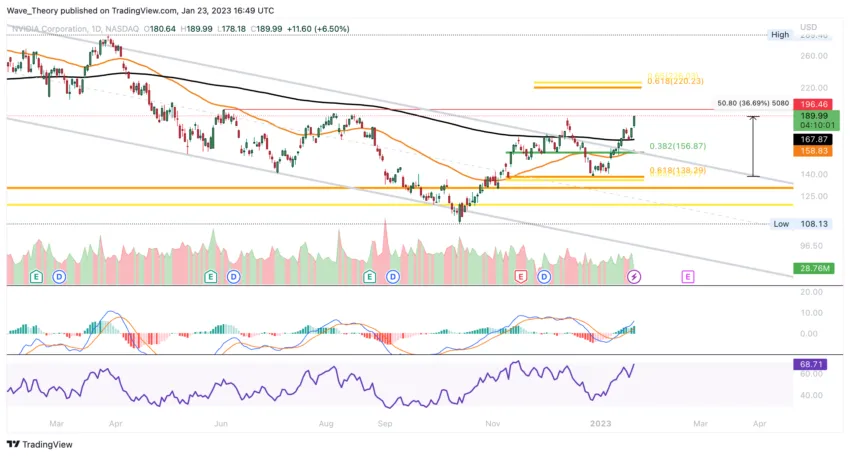Click green earnings marker left of first Mar label

point(36,277)
